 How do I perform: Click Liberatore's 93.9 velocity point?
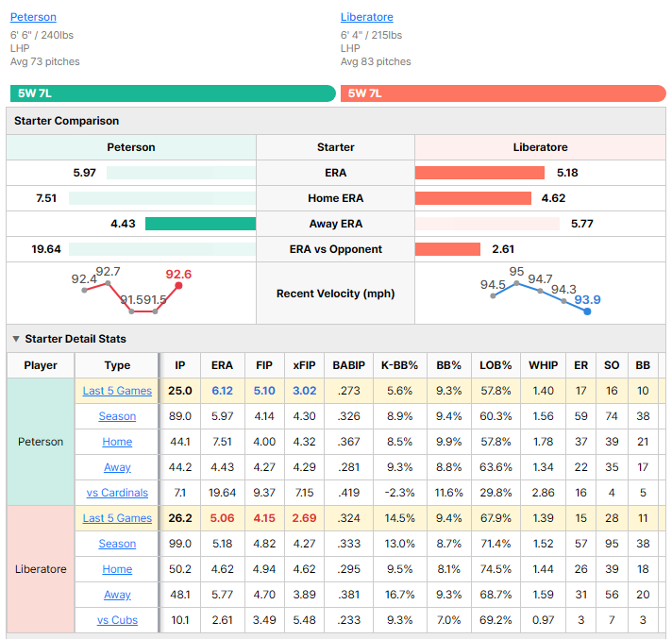(587, 311)
